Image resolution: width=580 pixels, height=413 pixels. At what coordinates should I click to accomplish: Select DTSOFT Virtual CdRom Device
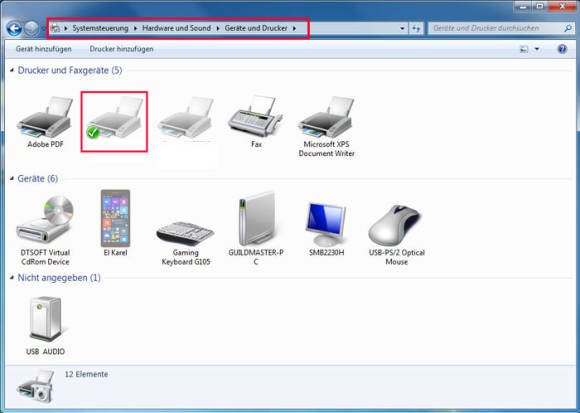(45, 229)
